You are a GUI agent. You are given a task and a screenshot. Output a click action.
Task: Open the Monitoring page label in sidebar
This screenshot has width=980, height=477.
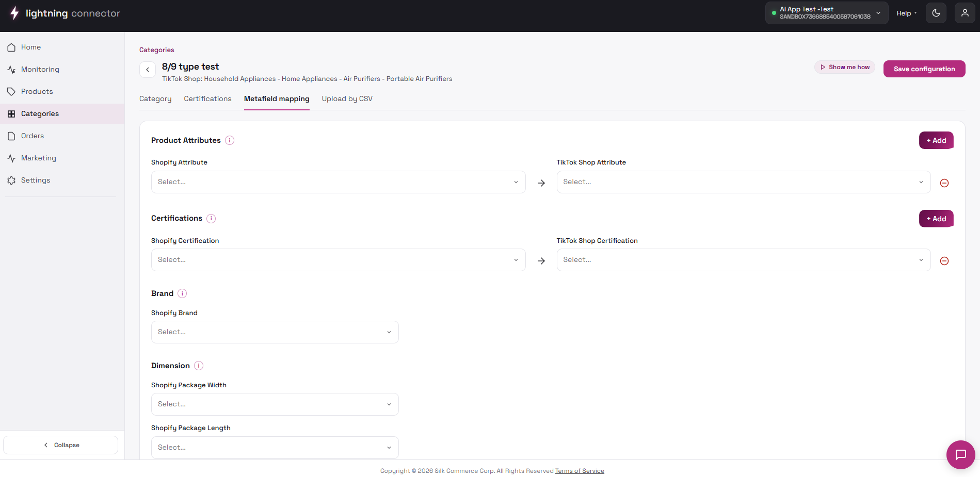pyautogui.click(x=40, y=70)
